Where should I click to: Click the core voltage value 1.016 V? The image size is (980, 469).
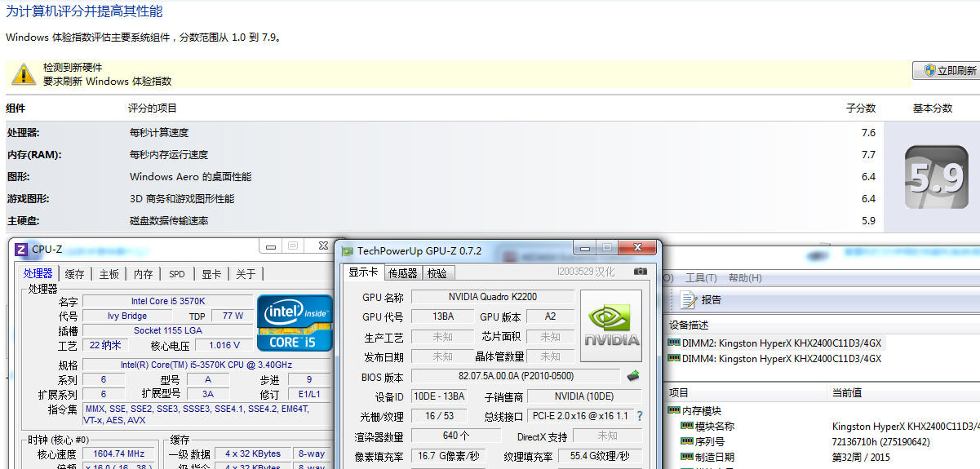[x=224, y=345]
